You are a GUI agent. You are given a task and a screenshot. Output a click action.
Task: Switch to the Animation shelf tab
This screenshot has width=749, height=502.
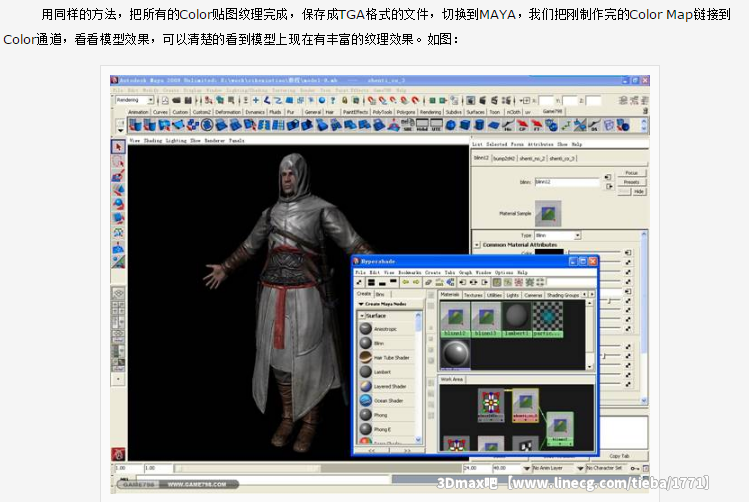point(138,112)
